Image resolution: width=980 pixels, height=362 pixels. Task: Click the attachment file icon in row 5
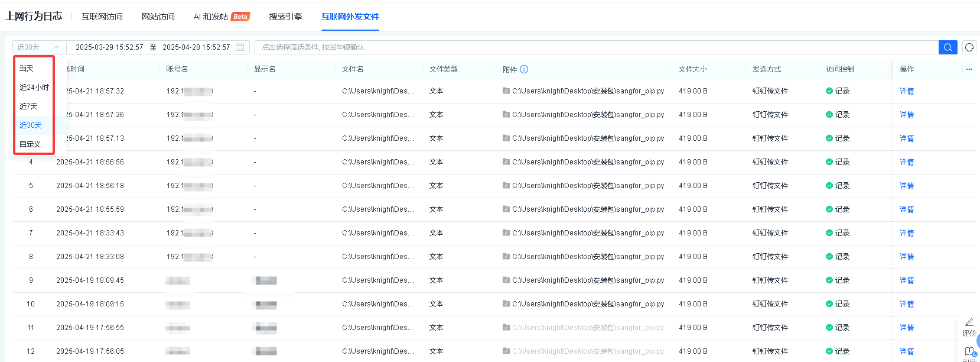tap(506, 185)
